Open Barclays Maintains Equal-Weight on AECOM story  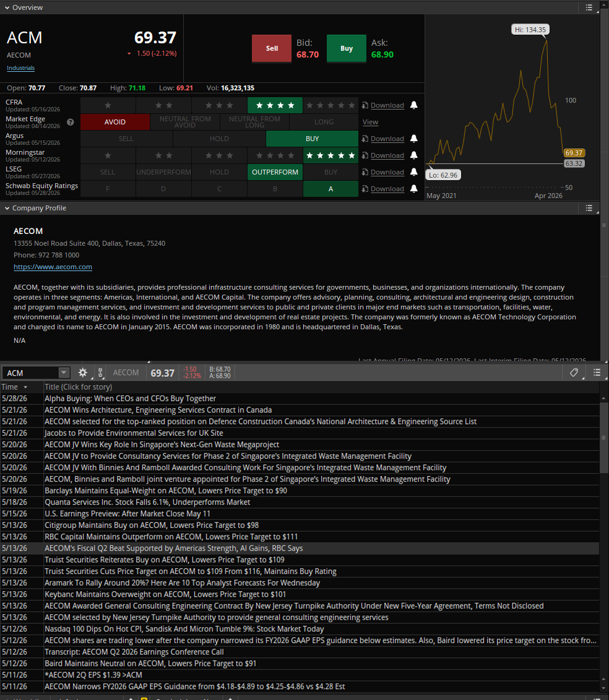click(166, 491)
